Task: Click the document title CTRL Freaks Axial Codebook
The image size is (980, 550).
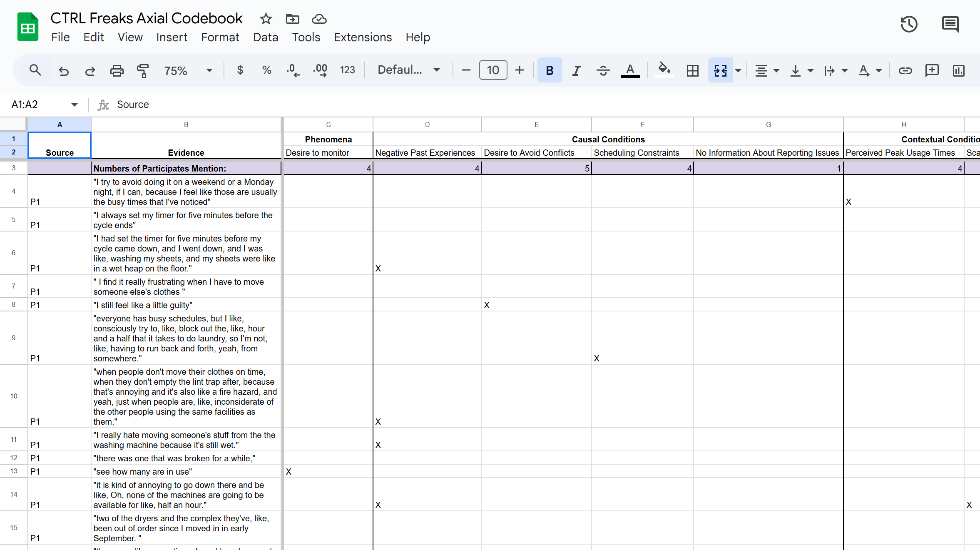Action: pos(146,18)
